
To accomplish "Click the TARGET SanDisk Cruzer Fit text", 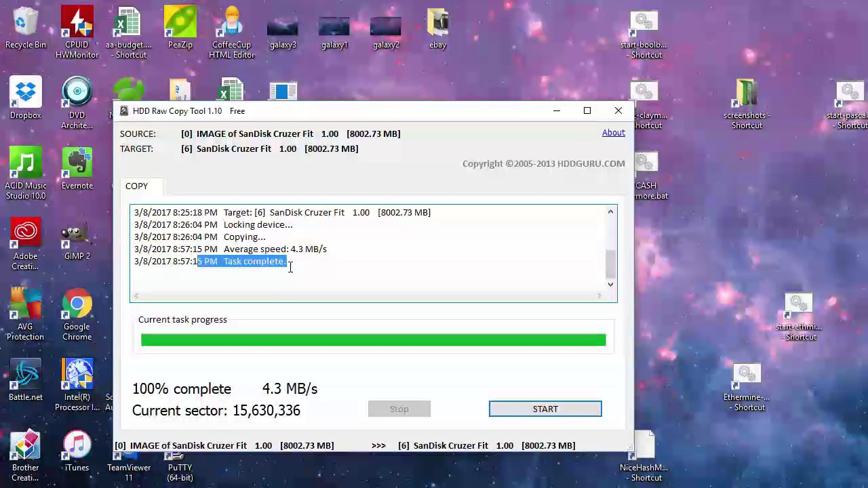I will tap(269, 148).
